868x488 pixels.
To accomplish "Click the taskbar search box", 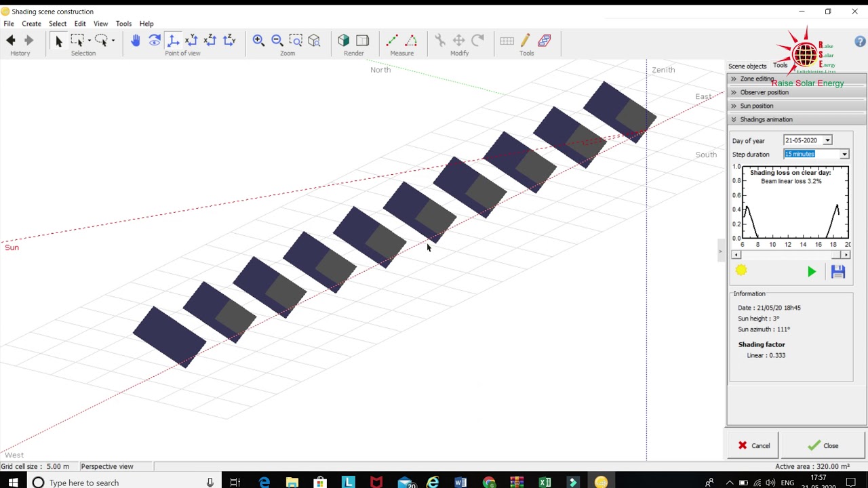I will (124, 483).
